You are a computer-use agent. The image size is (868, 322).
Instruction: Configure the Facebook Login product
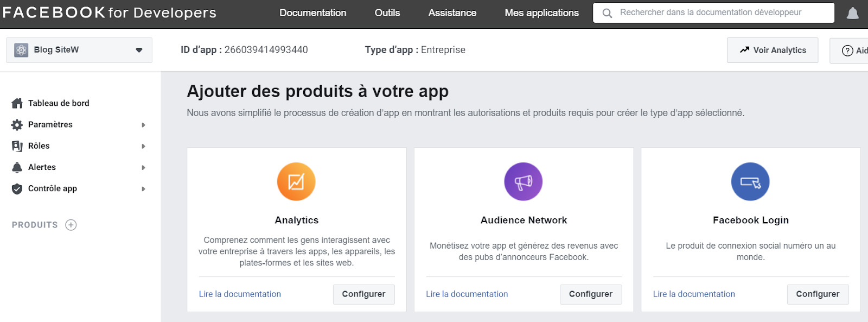tap(818, 294)
